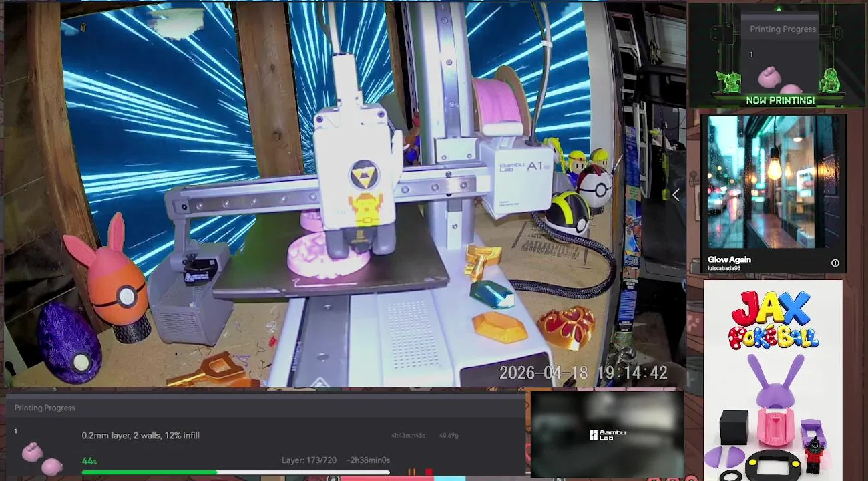Viewport: 868px width, 481px height.
Task: Click the pink model preview in the top-right widget
Action: pos(780,80)
